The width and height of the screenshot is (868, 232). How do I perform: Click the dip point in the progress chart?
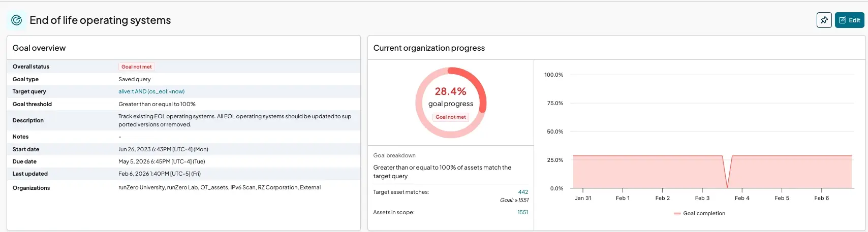click(x=728, y=187)
